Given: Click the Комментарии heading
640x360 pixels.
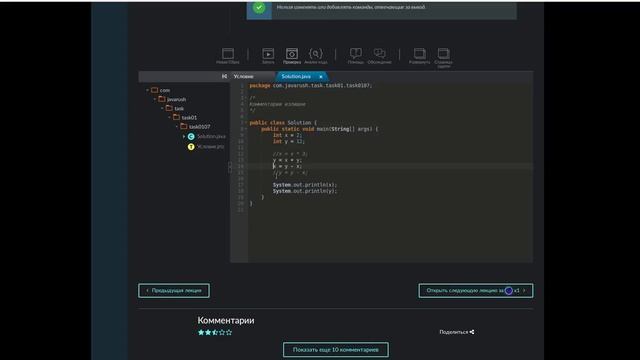Looking at the screenshot, I should click(x=226, y=320).
